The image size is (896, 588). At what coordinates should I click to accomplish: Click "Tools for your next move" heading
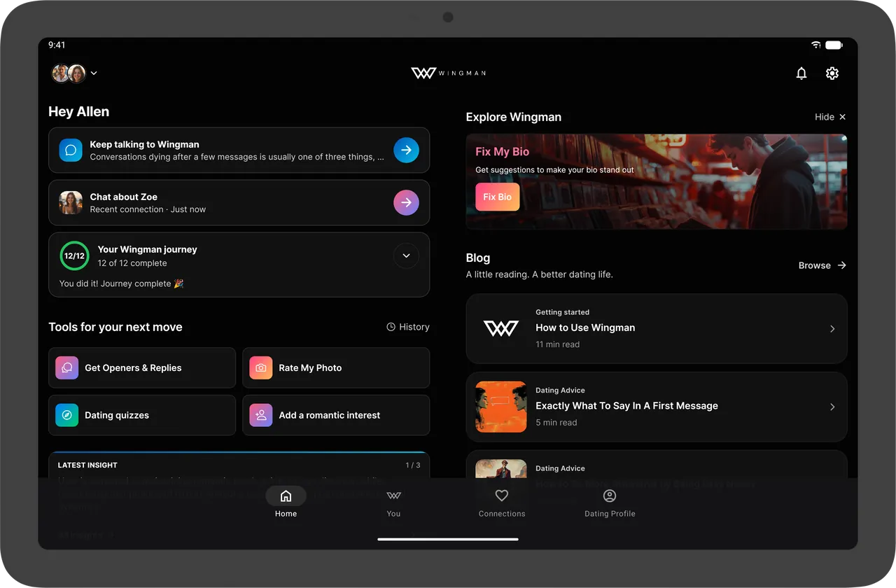pos(115,327)
